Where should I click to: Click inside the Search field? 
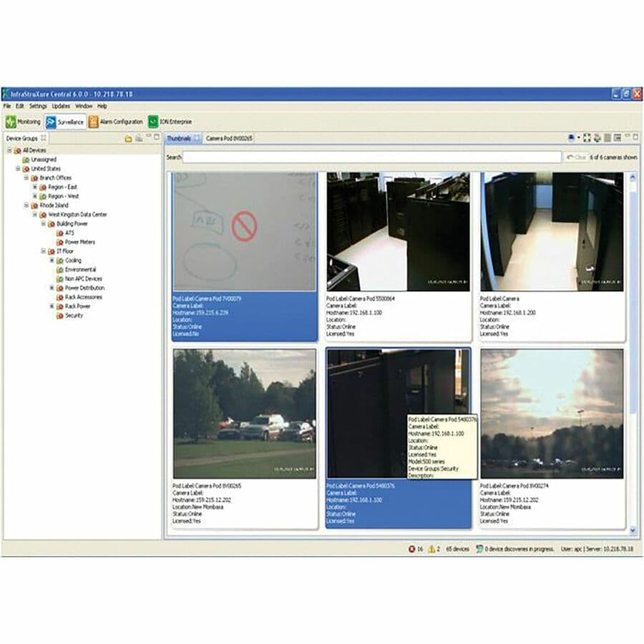point(358,155)
